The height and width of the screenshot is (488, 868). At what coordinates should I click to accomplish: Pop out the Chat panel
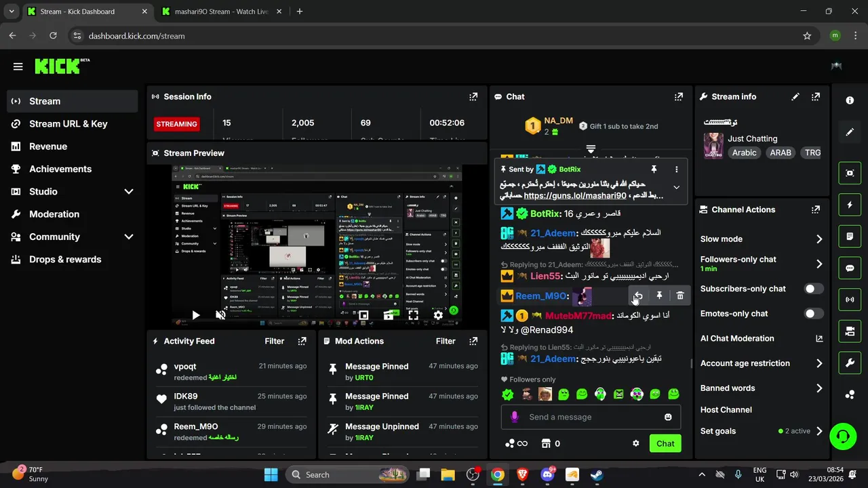pyautogui.click(x=679, y=97)
